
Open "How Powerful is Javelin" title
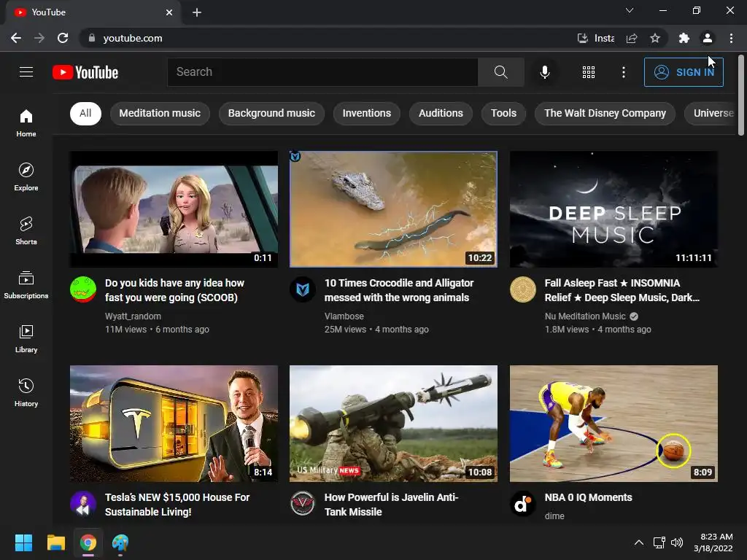click(391, 505)
